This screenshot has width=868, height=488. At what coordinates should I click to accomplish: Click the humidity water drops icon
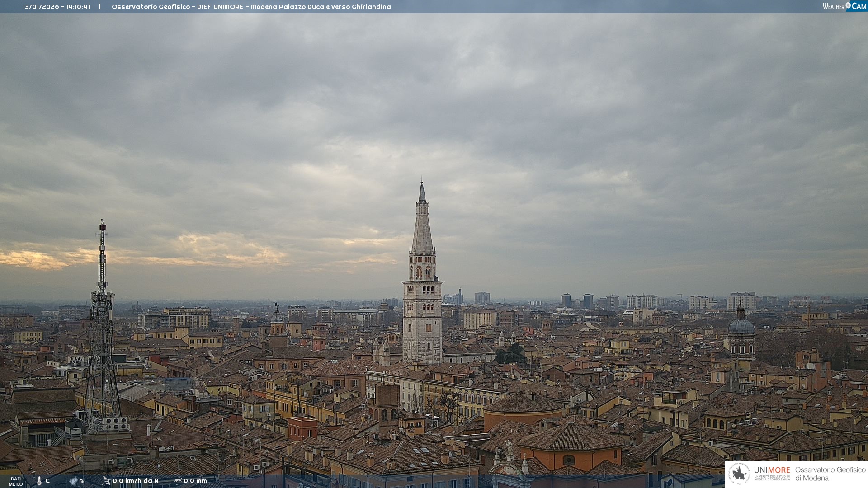click(73, 481)
